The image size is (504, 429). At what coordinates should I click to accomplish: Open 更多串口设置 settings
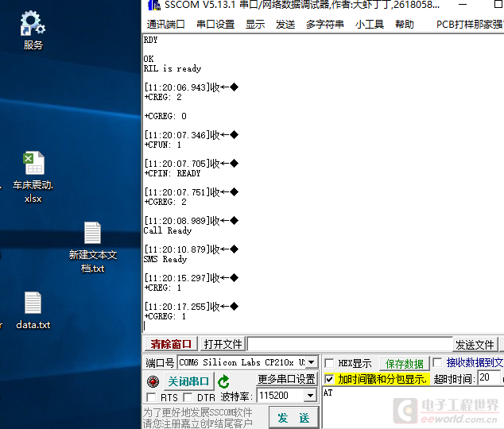(286, 379)
